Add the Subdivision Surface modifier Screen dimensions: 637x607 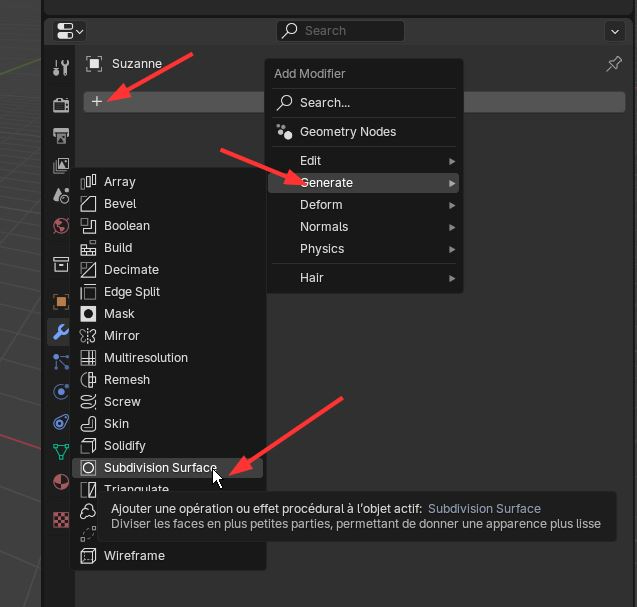[x=167, y=468]
